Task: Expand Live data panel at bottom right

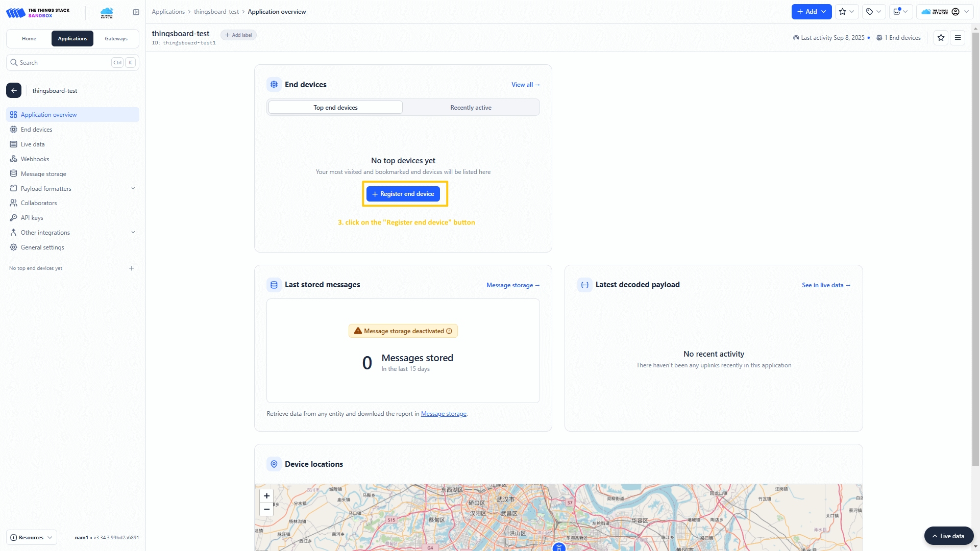Action: [948, 536]
